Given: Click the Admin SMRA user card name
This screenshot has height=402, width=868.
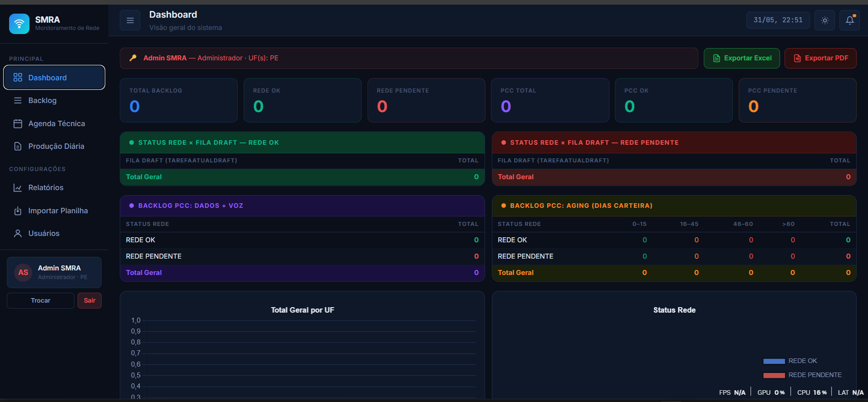Looking at the screenshot, I should (x=59, y=268).
